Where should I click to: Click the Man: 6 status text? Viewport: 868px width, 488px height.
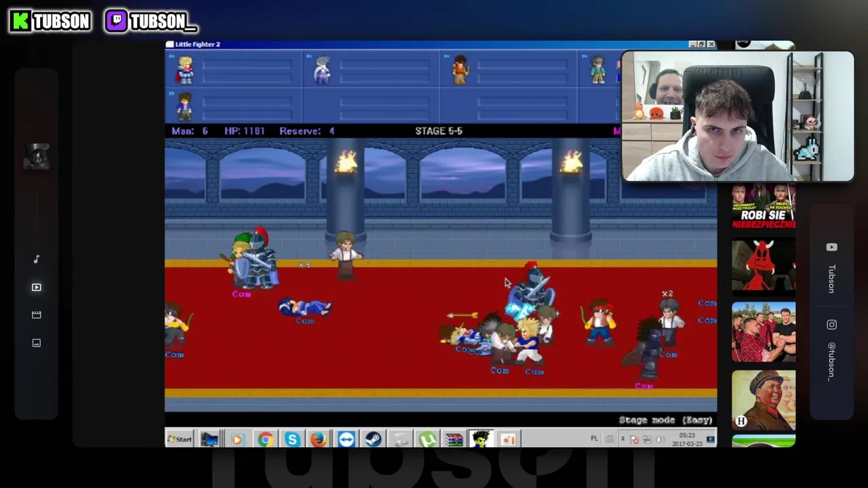tap(190, 131)
